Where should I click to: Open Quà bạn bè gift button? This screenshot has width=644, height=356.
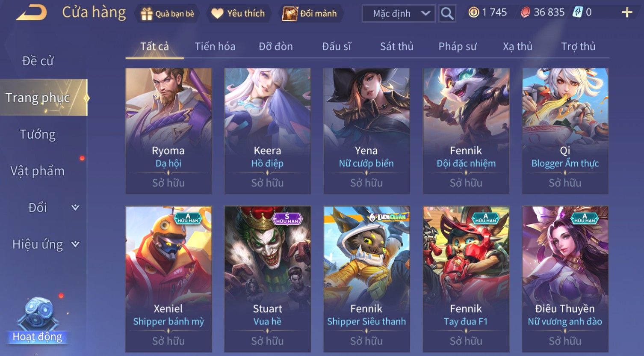[167, 14]
